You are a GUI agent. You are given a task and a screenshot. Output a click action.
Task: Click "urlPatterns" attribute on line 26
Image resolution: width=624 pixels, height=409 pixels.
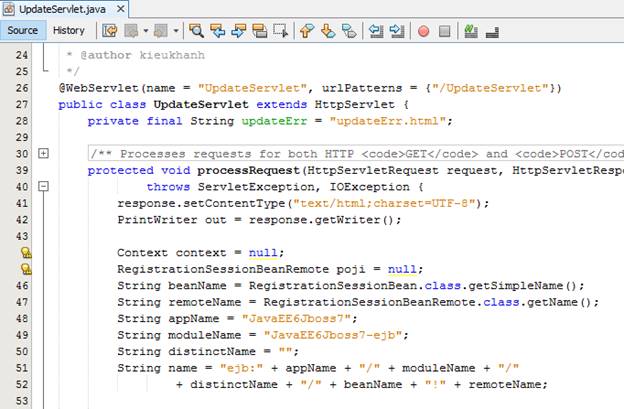pos(362,88)
